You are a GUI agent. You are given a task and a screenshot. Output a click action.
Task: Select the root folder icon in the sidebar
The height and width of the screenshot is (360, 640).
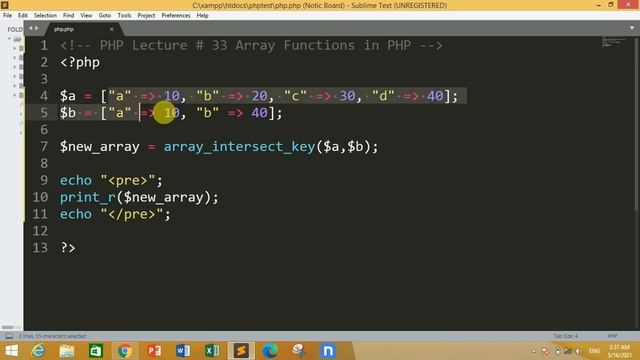(x=17, y=39)
